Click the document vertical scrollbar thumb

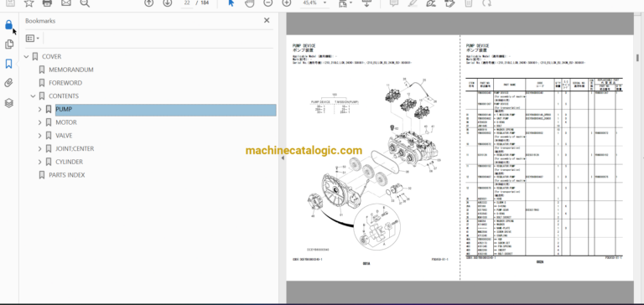tap(637, 58)
